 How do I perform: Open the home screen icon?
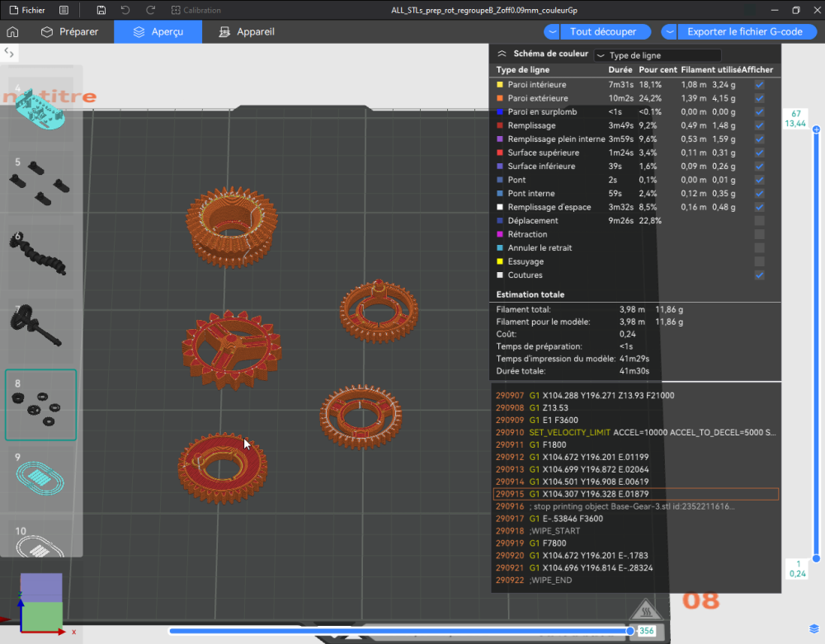[x=12, y=32]
